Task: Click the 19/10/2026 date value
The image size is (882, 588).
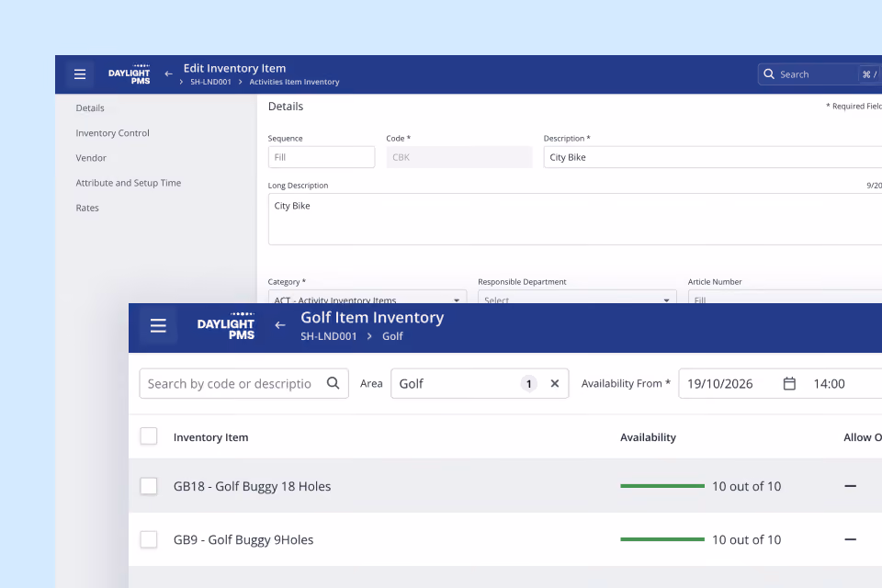Action: click(720, 384)
